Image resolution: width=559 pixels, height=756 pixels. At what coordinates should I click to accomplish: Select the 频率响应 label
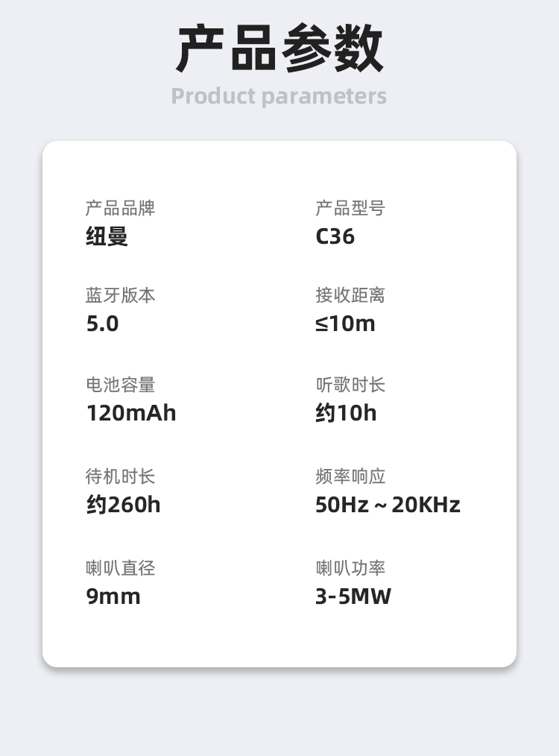[x=350, y=476]
